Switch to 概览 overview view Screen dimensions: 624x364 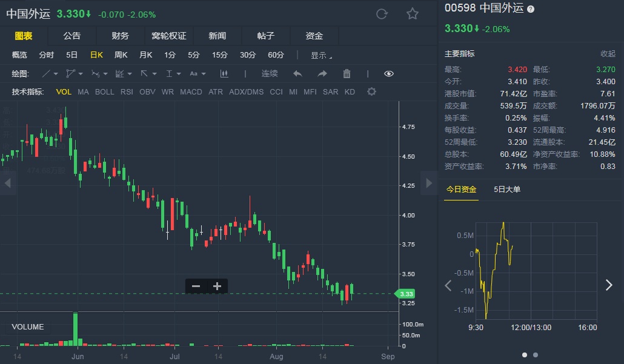(19, 55)
